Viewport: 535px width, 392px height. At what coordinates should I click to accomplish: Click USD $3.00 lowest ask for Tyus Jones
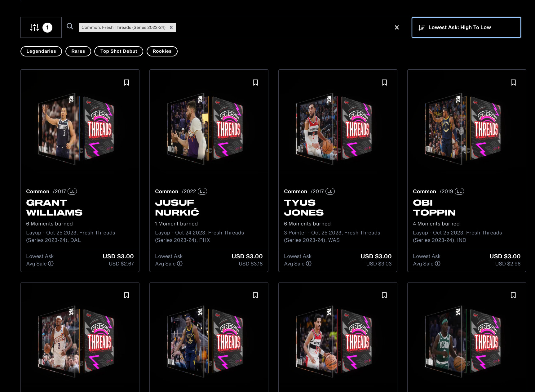click(376, 256)
